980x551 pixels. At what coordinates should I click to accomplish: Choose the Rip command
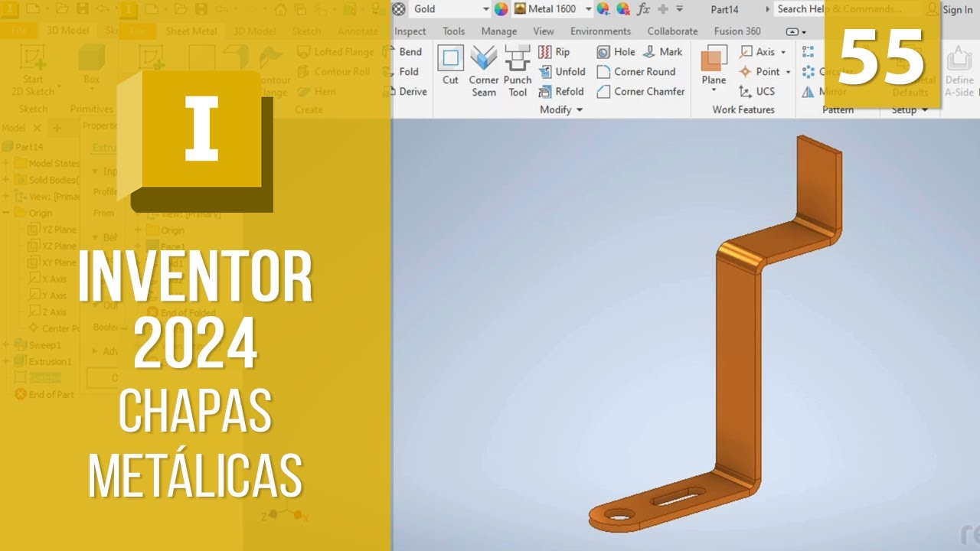tap(554, 52)
